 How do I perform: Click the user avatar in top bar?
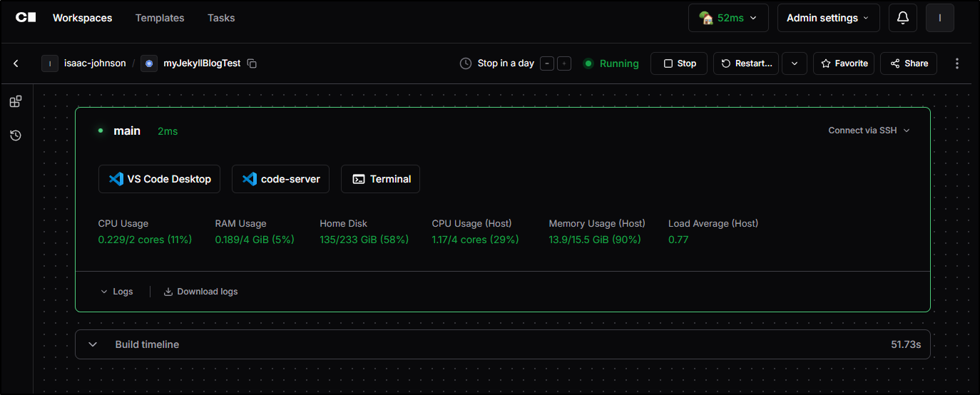tap(939, 18)
